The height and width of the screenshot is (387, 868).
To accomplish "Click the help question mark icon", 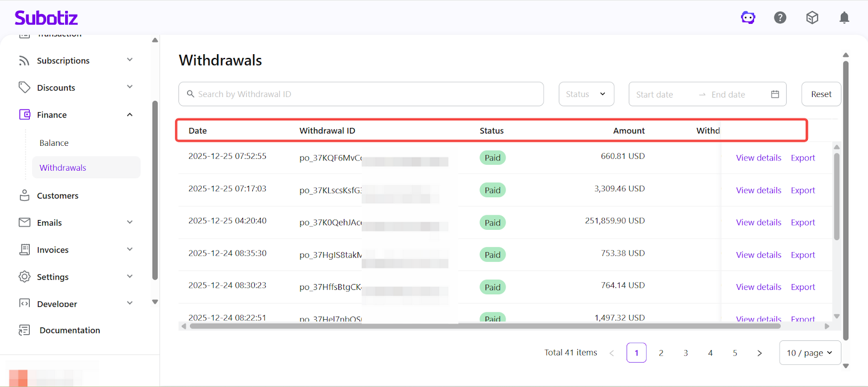I will point(780,18).
